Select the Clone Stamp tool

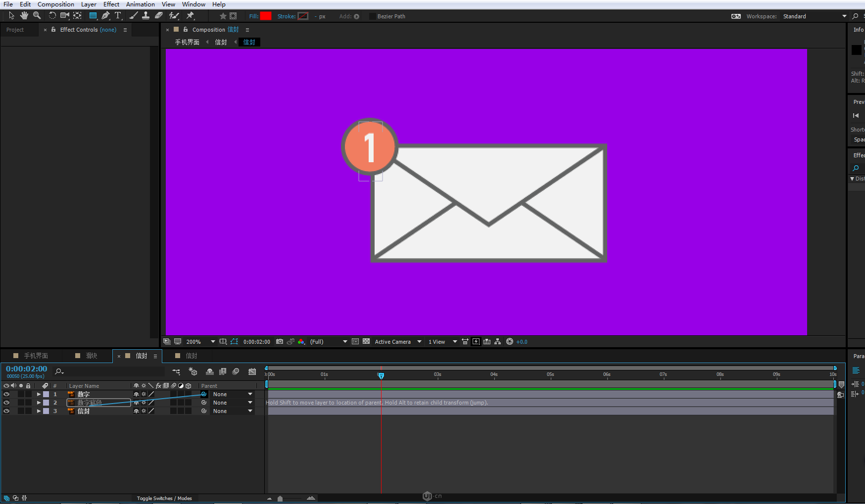pos(145,16)
